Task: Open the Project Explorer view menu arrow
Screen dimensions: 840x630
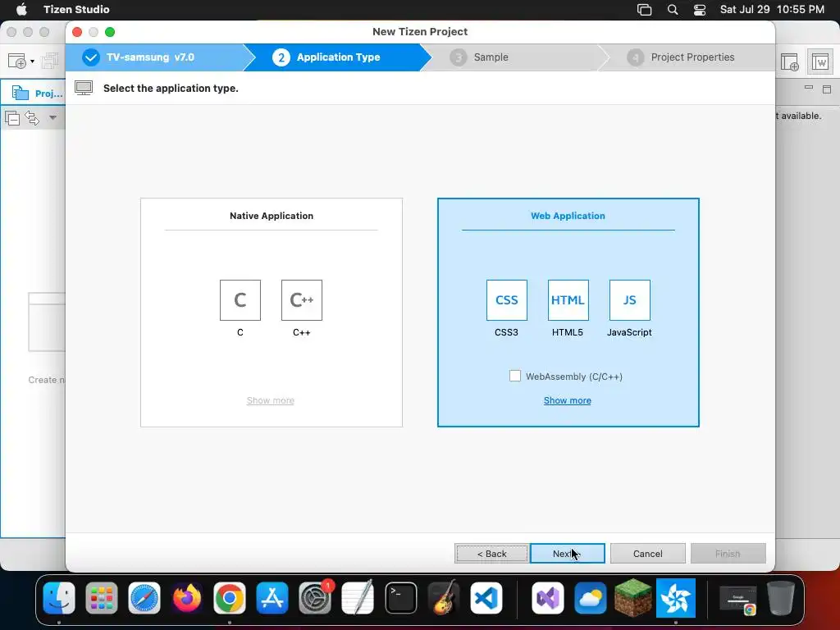Action: (52, 117)
